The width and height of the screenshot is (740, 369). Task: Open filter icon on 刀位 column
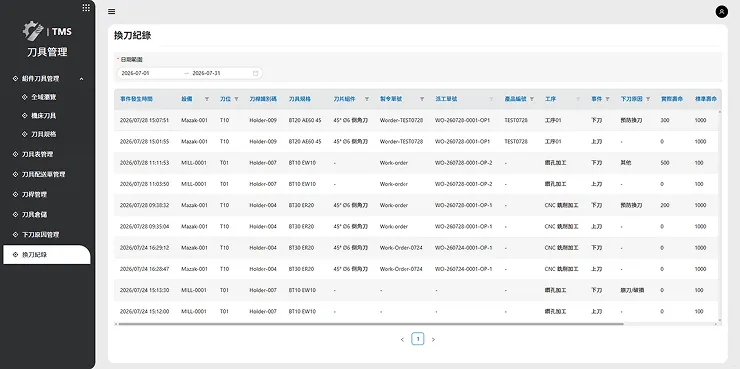[236, 99]
